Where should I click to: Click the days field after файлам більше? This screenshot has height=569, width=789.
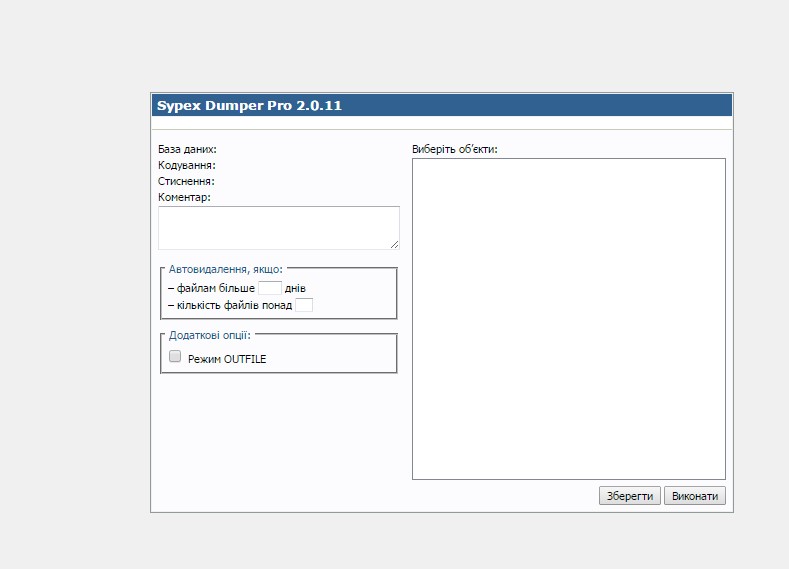tap(269, 288)
